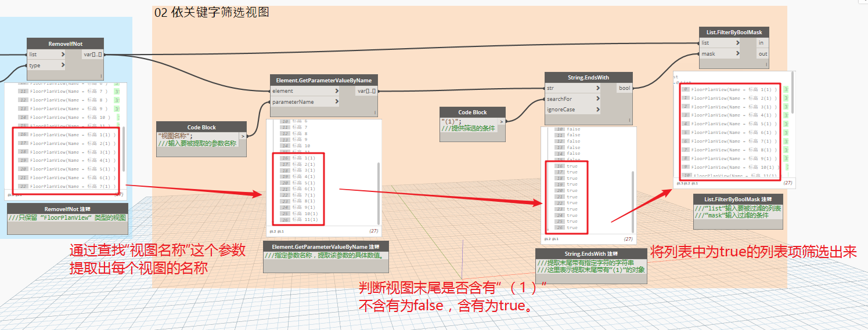Screen dimensions: 868x330
Task: Click lacing indicator on GetParameterValueByName node
Action: pos(375,113)
